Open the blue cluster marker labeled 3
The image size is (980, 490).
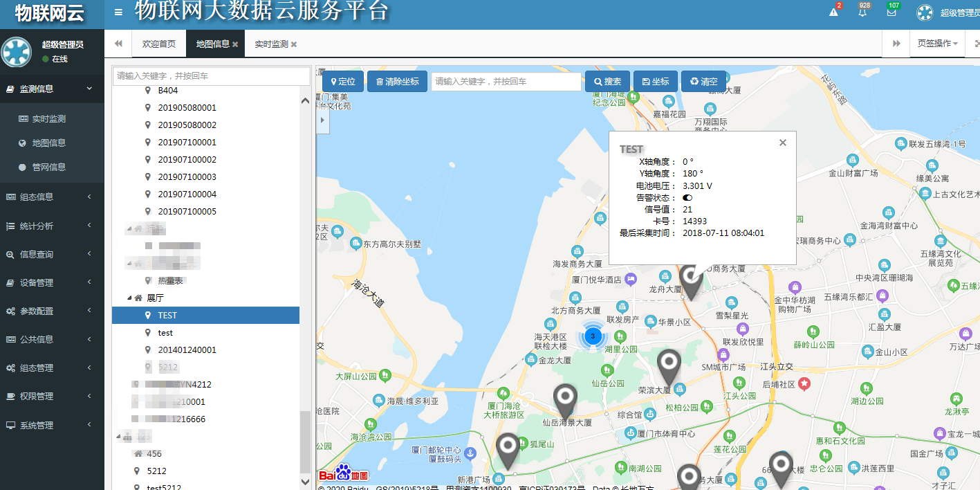593,336
